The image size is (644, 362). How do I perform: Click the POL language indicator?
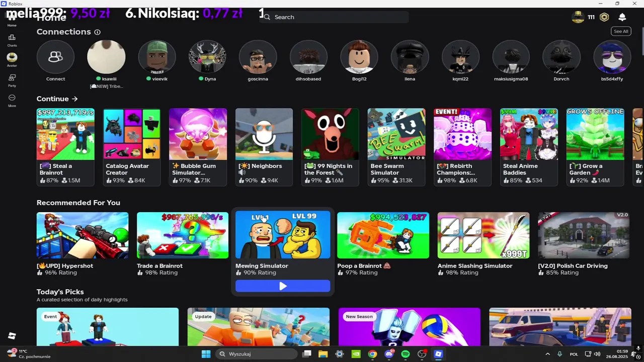click(x=574, y=354)
